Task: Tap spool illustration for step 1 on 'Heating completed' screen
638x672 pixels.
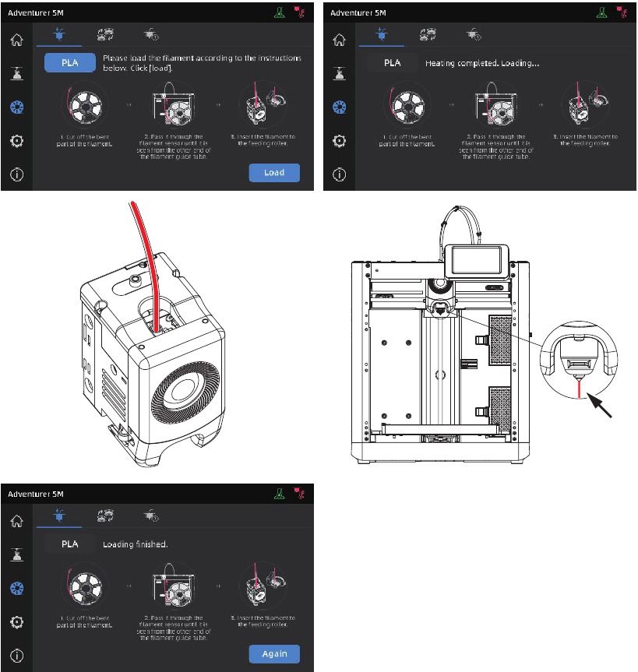Action: pos(407,105)
